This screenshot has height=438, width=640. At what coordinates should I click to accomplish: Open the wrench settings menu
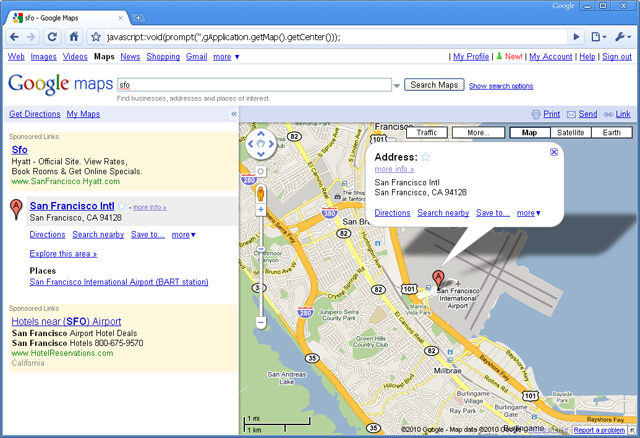[x=623, y=37]
